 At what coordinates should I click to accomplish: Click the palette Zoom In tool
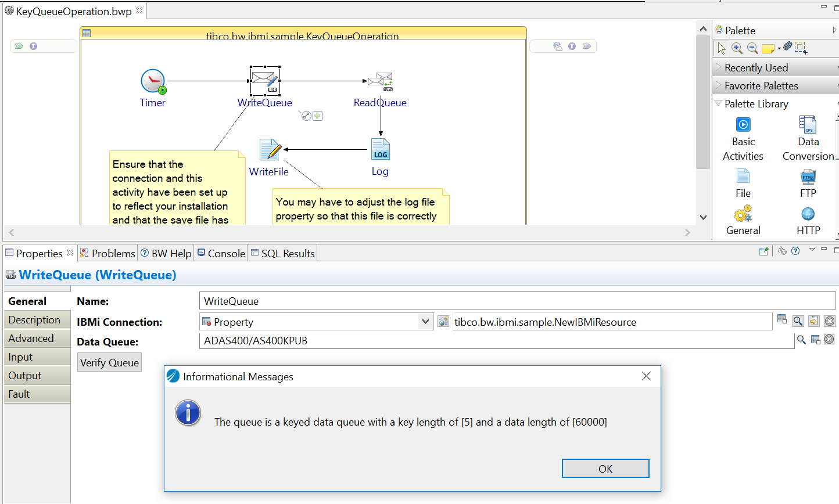737,48
